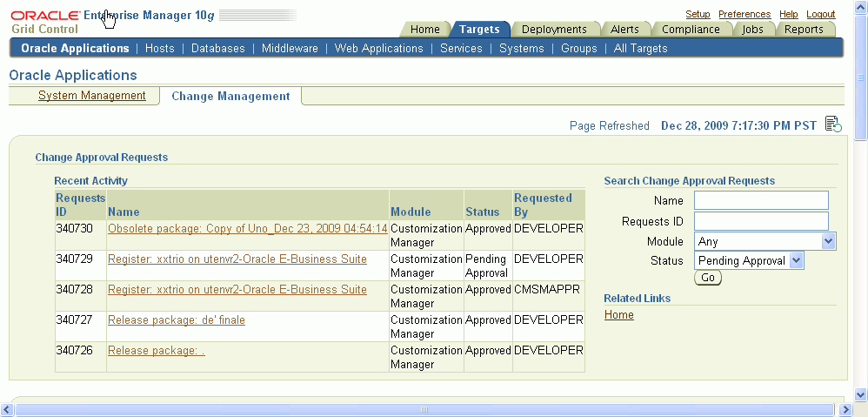The height and width of the screenshot is (417, 868).
Task: Click horizontal scrollbar right arrow
Action: click(846, 410)
